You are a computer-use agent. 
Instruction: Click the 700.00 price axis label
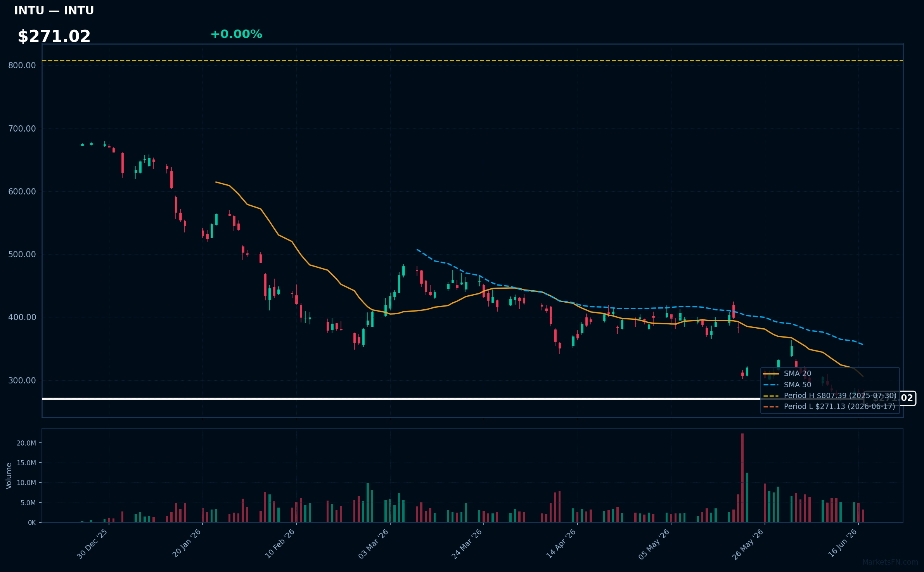22,128
